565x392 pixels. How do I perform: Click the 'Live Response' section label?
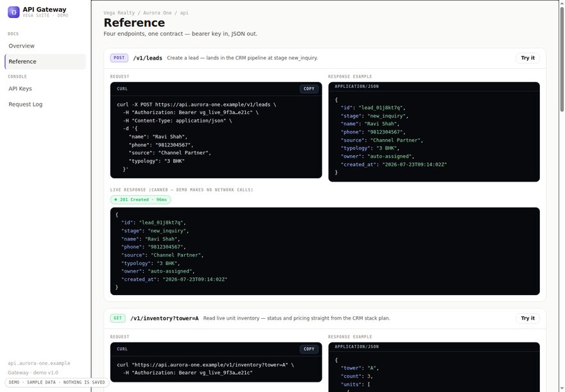point(182,190)
